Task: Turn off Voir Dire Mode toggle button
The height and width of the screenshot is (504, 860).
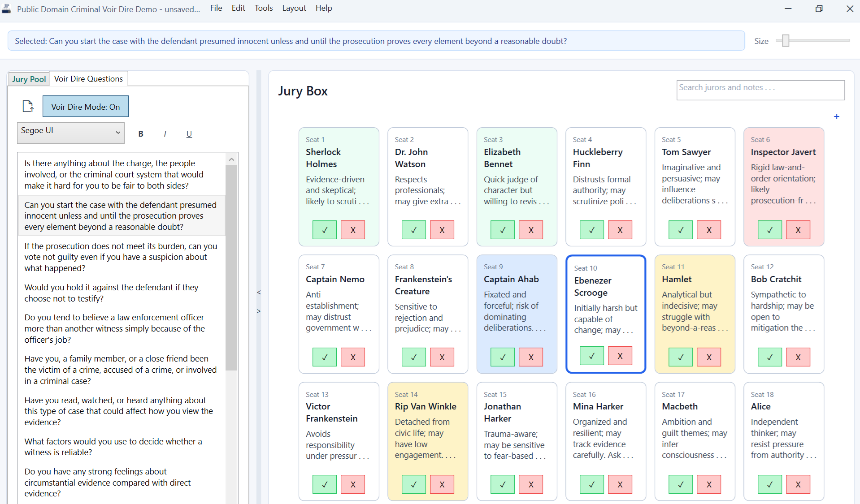Action: point(86,106)
